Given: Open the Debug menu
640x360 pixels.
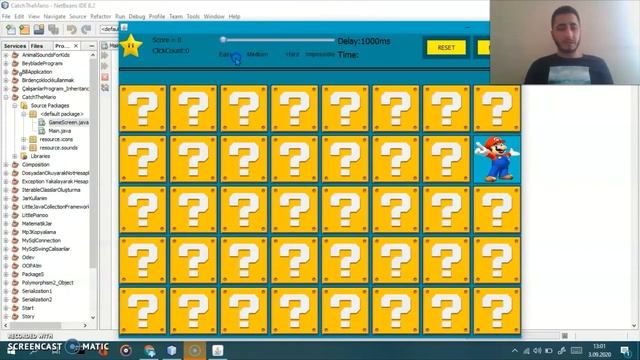Looking at the screenshot, I should pyautogui.click(x=137, y=17).
